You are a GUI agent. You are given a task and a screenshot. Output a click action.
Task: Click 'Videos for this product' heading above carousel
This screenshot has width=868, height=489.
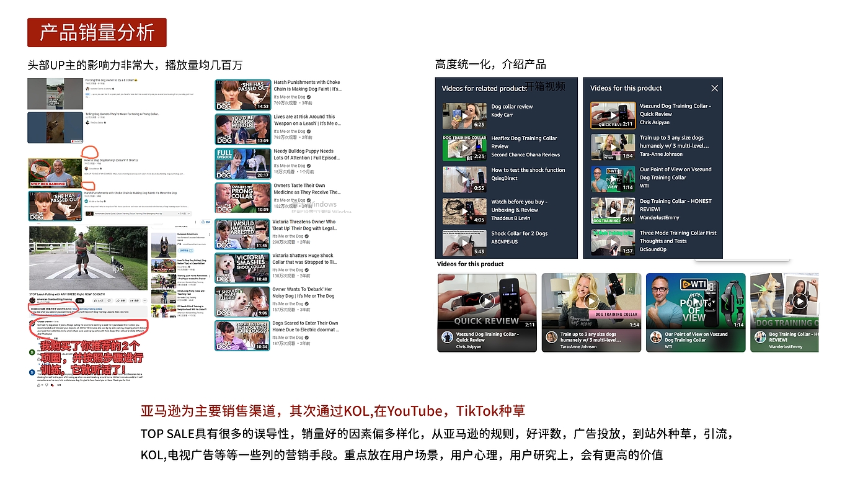coord(471,264)
